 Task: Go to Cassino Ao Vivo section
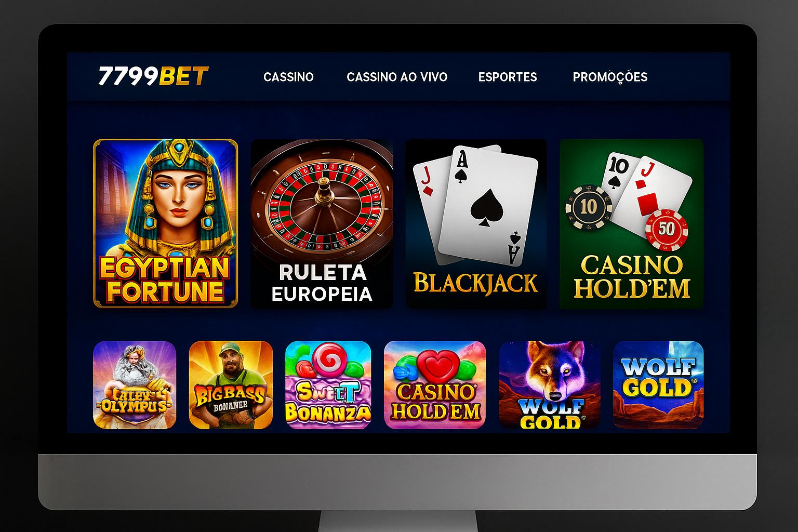pos(397,77)
